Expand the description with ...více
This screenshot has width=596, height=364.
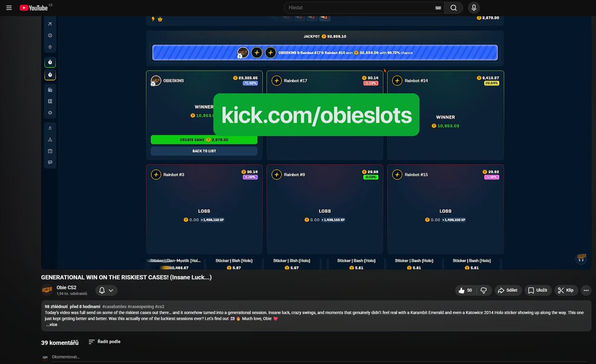tap(52, 325)
